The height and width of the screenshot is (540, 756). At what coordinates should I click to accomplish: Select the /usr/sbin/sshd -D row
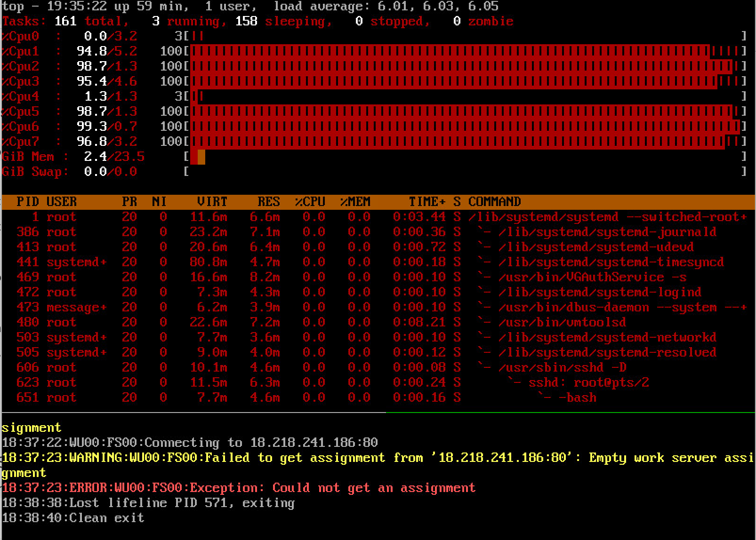click(378, 367)
